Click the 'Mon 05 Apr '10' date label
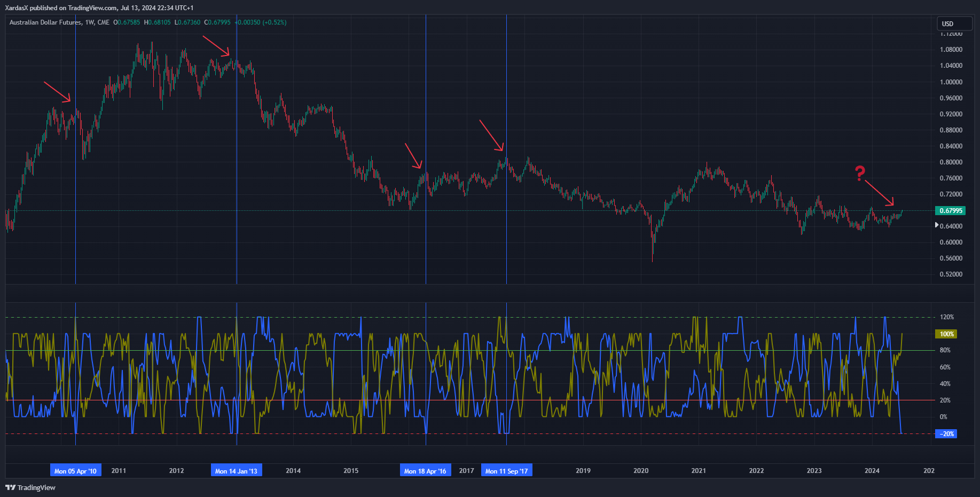 coord(75,471)
